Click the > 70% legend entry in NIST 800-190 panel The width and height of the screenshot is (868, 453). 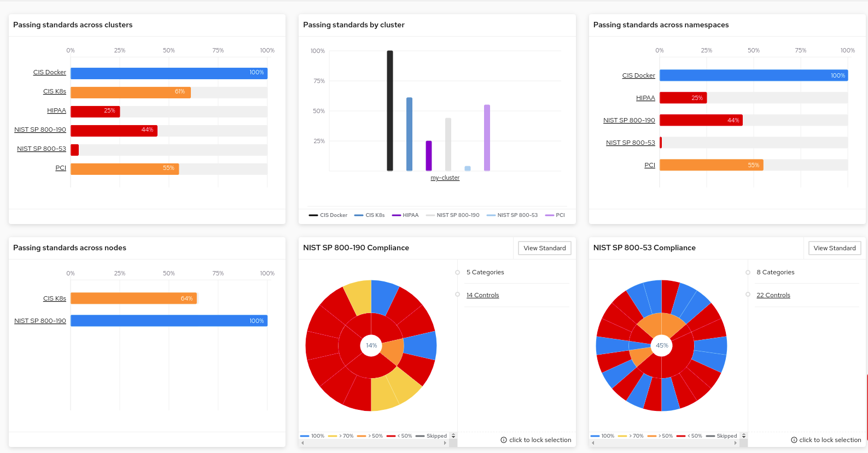[x=341, y=436]
